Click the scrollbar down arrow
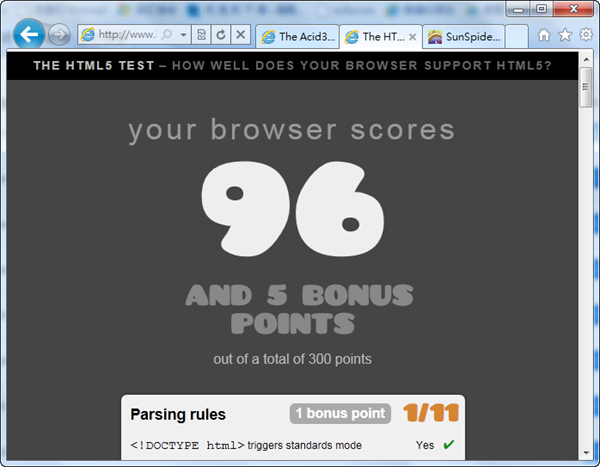Viewport: 600px width, 467px height. pyautogui.click(x=586, y=453)
